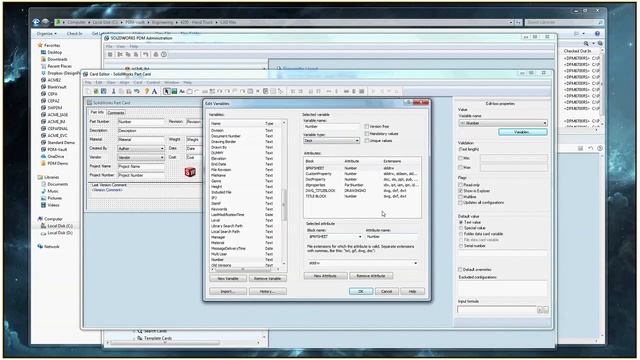Click the Cut icon in Card Editor toolbar
This screenshot has width=640, height=360.
click(x=113, y=91)
